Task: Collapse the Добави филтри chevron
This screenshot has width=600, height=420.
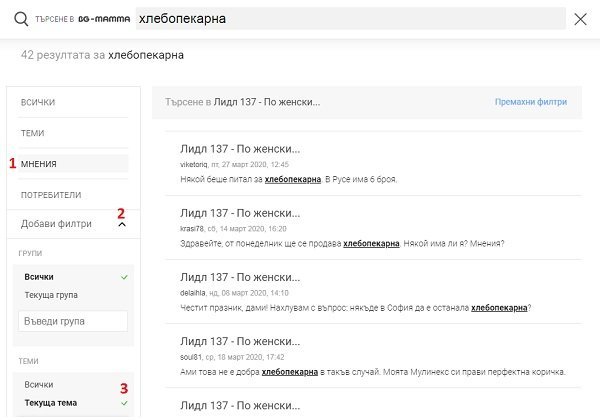Action: tap(122, 224)
